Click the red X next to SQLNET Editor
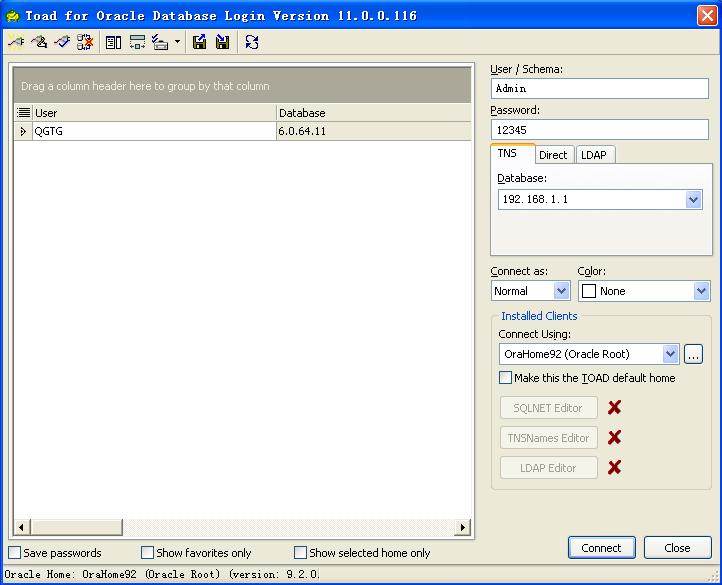This screenshot has width=722, height=585. pos(615,407)
